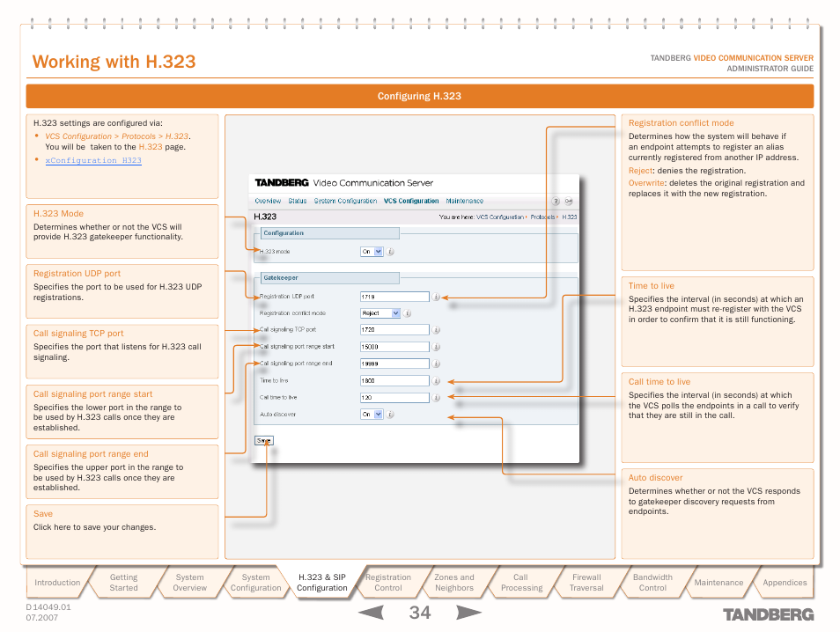Click the Working with H.323 title
The width and height of the screenshot is (840, 632).
coord(114,62)
